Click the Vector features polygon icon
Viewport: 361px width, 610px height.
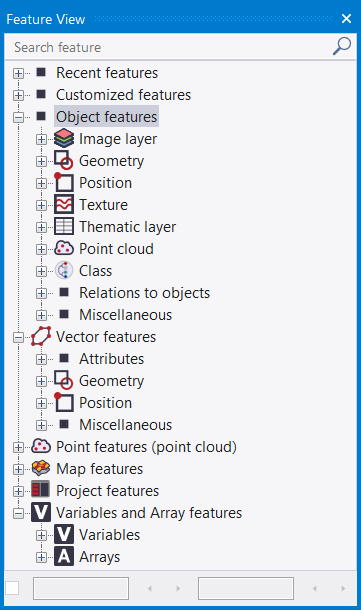[x=41, y=337]
